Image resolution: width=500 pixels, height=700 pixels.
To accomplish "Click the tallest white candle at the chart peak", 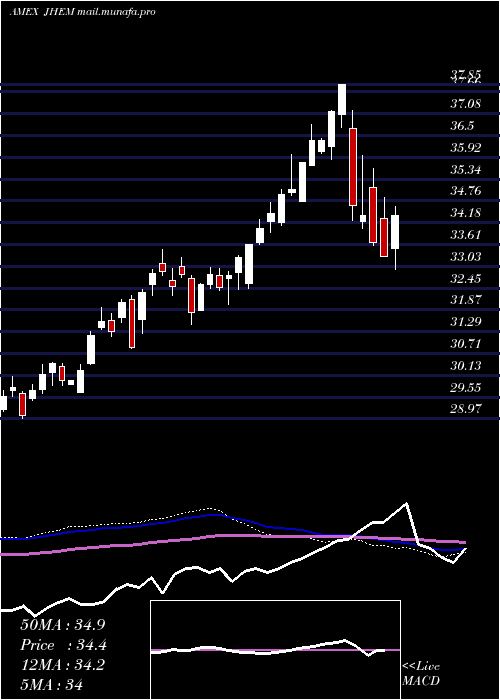I will (342, 100).
